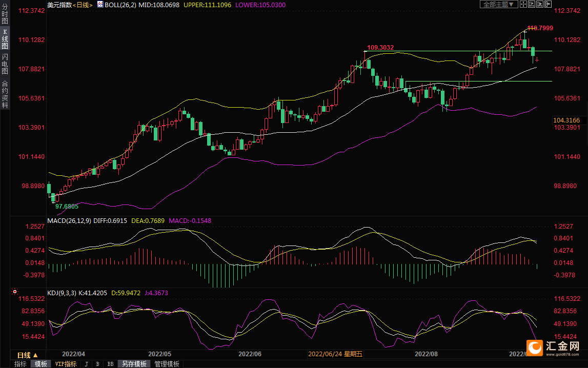Click the K:41.4205 value

click(93, 293)
